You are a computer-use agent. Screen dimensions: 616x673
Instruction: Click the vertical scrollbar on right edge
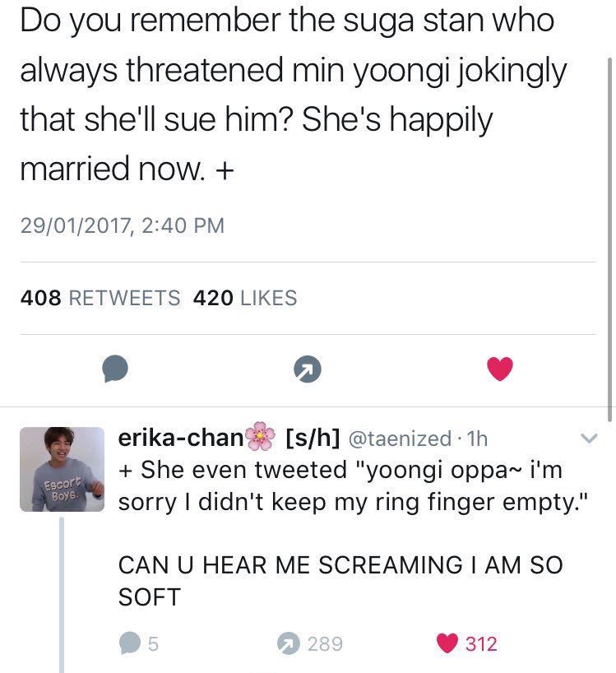[609, 240]
